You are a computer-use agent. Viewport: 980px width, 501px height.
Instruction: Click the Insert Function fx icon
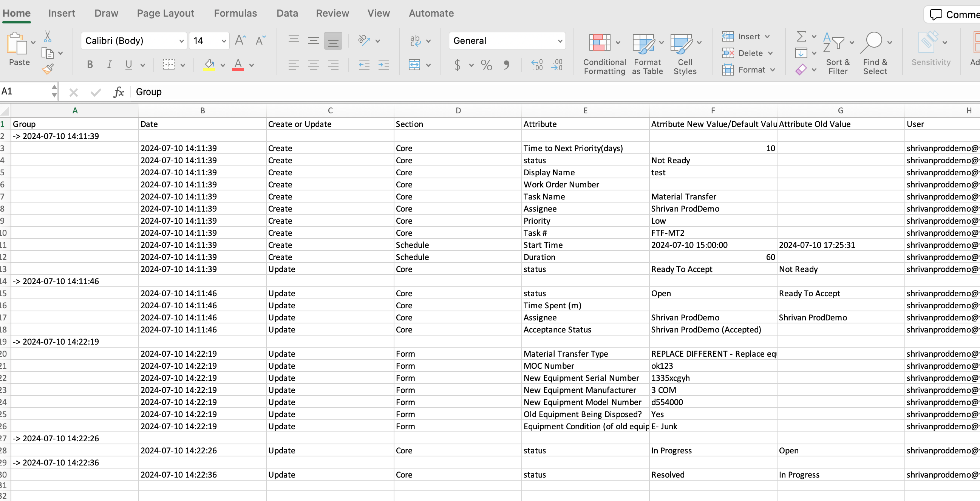(118, 92)
